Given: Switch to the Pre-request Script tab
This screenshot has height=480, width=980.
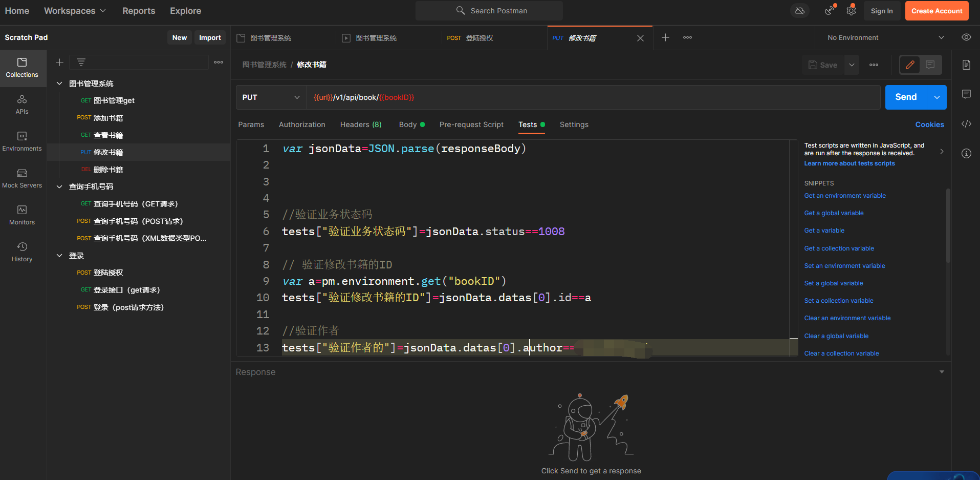Looking at the screenshot, I should click(x=471, y=124).
